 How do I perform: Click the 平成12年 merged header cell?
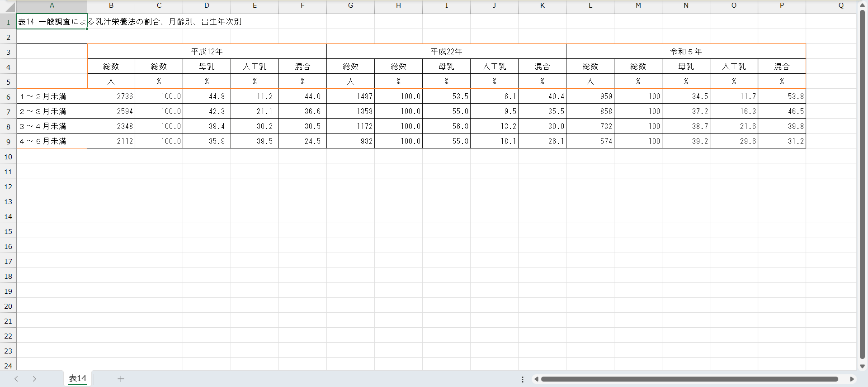tap(207, 52)
